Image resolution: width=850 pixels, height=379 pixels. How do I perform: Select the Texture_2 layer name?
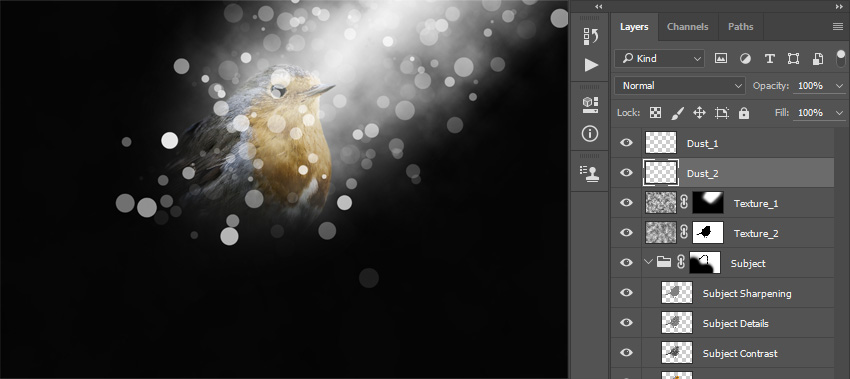click(x=756, y=234)
